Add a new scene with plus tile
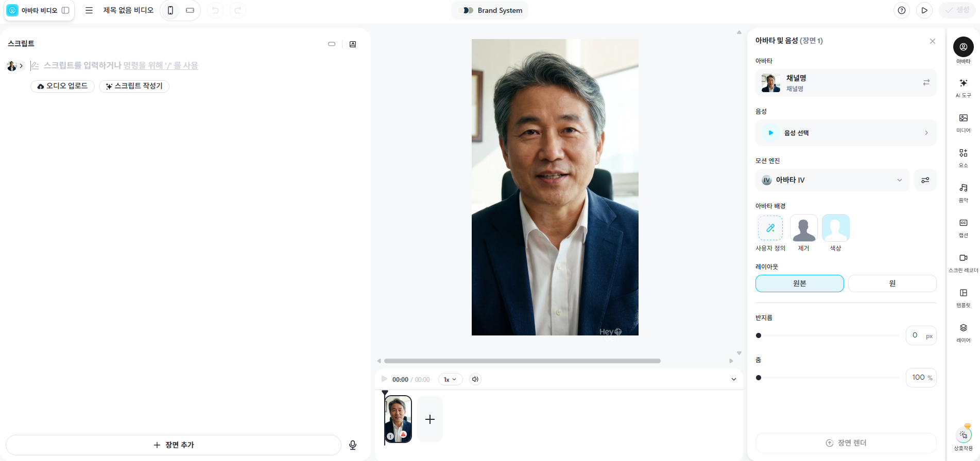This screenshot has width=980, height=461. coord(430,419)
